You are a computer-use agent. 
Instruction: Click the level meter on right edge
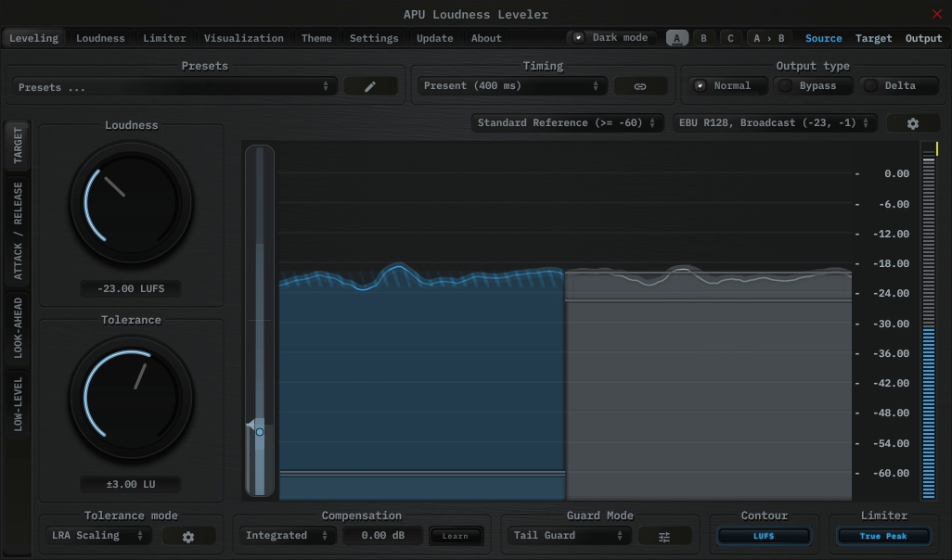[928, 321]
